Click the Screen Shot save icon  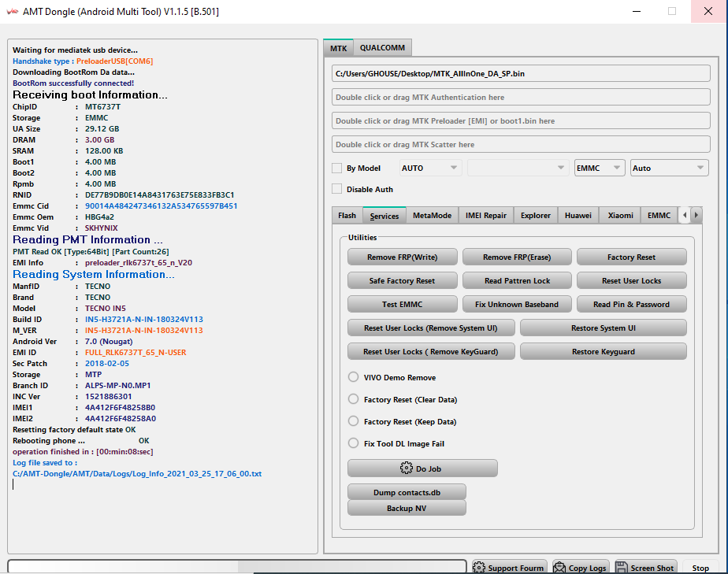(x=621, y=568)
